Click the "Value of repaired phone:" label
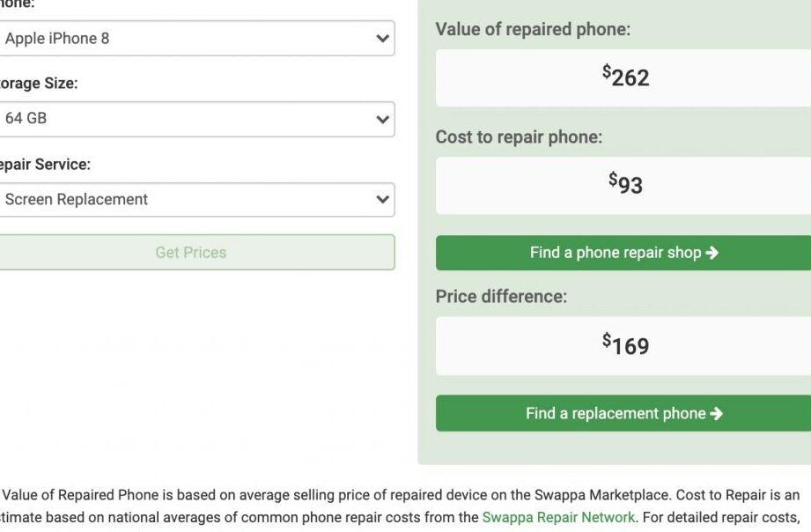Screen dimensions: 811x532 click(x=533, y=29)
